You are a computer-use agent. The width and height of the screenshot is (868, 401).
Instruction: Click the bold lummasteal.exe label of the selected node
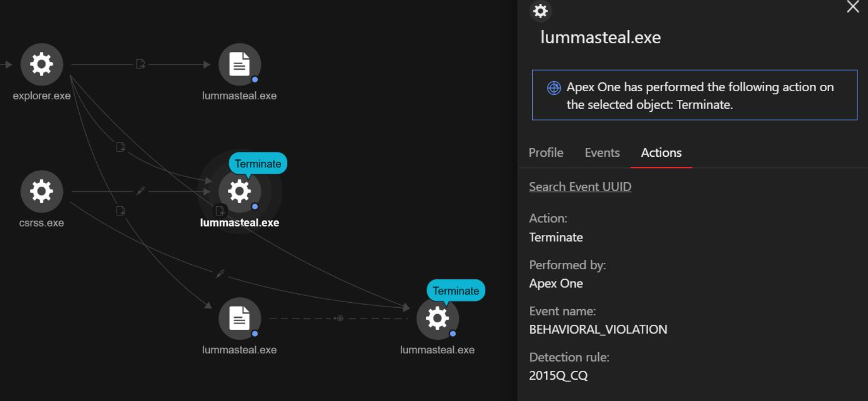(x=239, y=223)
